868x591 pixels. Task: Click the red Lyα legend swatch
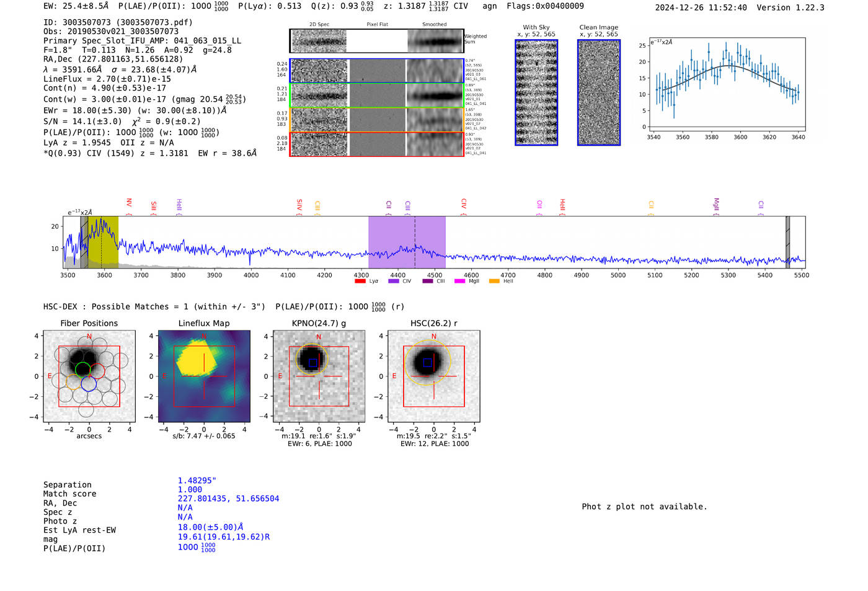tap(360, 282)
